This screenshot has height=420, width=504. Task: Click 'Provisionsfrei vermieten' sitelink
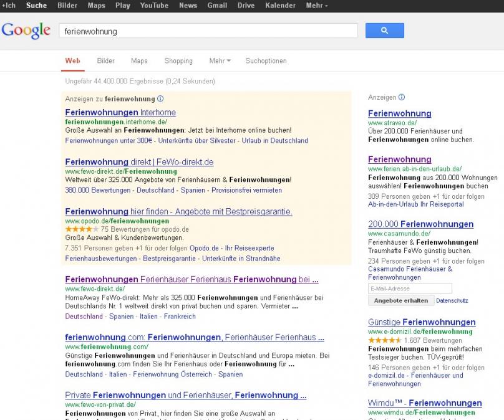tap(246, 190)
